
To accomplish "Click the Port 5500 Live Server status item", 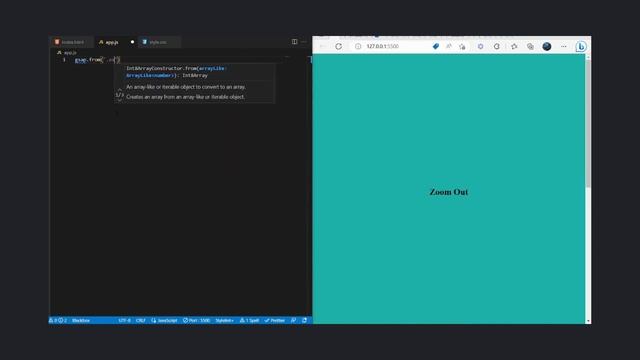I will [196, 320].
